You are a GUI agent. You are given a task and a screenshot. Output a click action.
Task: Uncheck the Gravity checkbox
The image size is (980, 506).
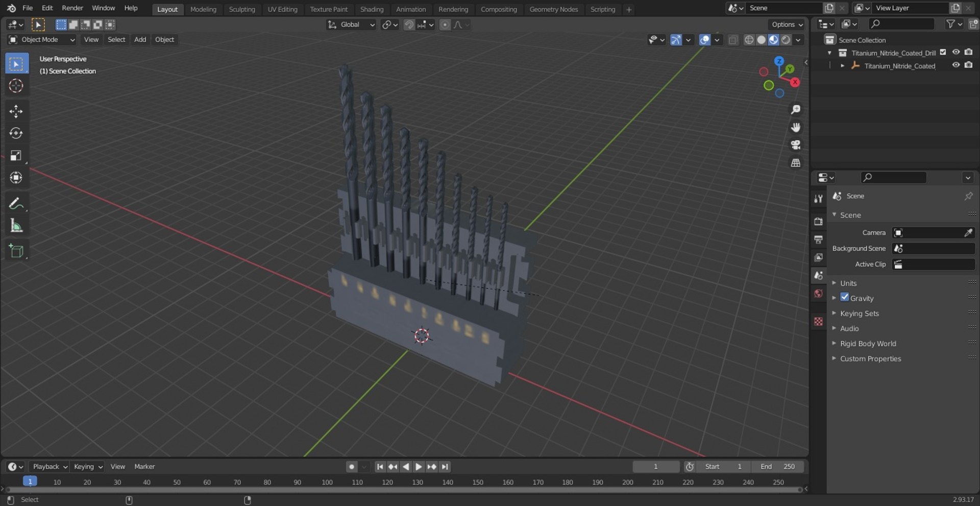tap(845, 297)
